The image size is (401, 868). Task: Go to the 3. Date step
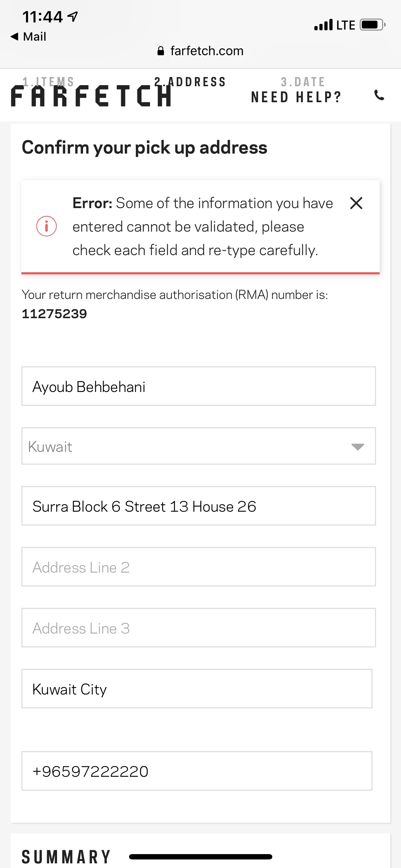point(303,82)
